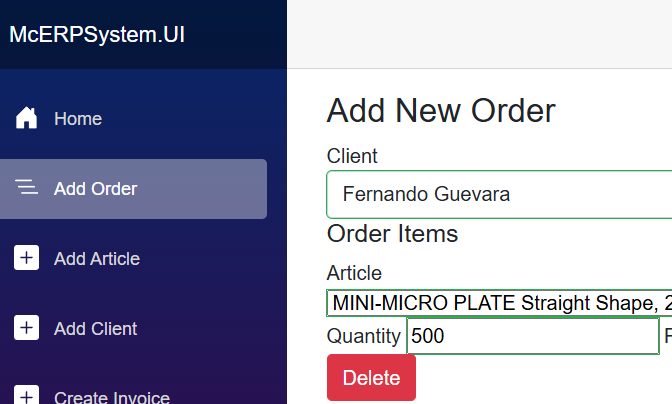672x404 pixels.
Task: Click the Order Items section heading
Action: click(x=392, y=234)
